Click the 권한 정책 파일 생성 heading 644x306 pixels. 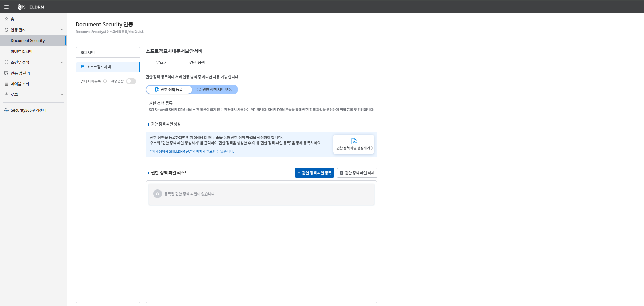point(166,124)
